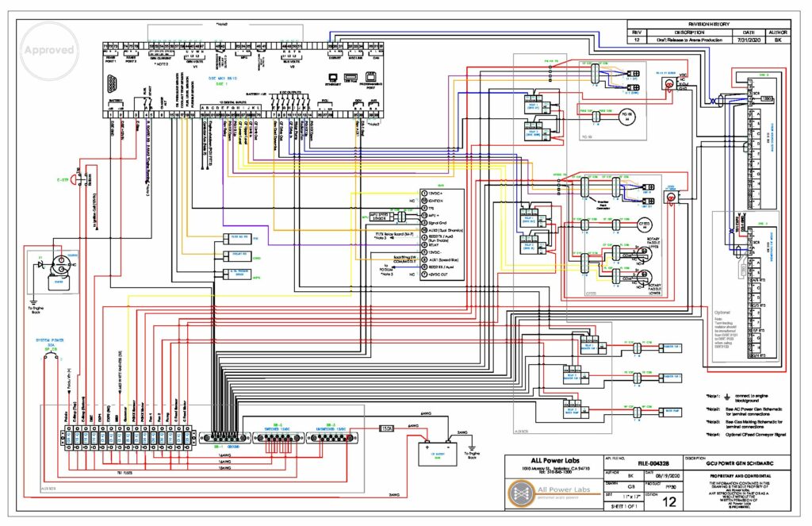Click the All Power Labs logo emblem

[x=521, y=493]
